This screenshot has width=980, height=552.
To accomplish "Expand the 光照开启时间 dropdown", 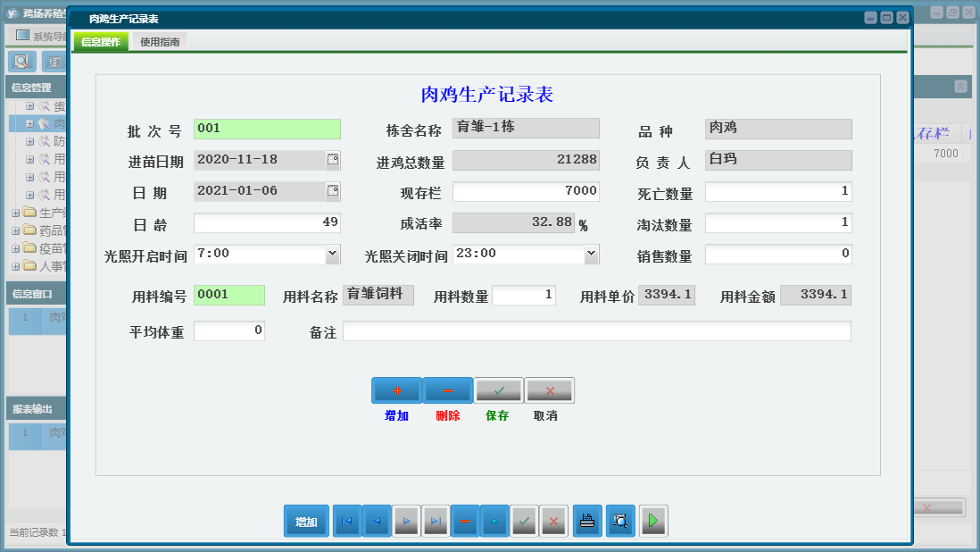I will [x=333, y=254].
